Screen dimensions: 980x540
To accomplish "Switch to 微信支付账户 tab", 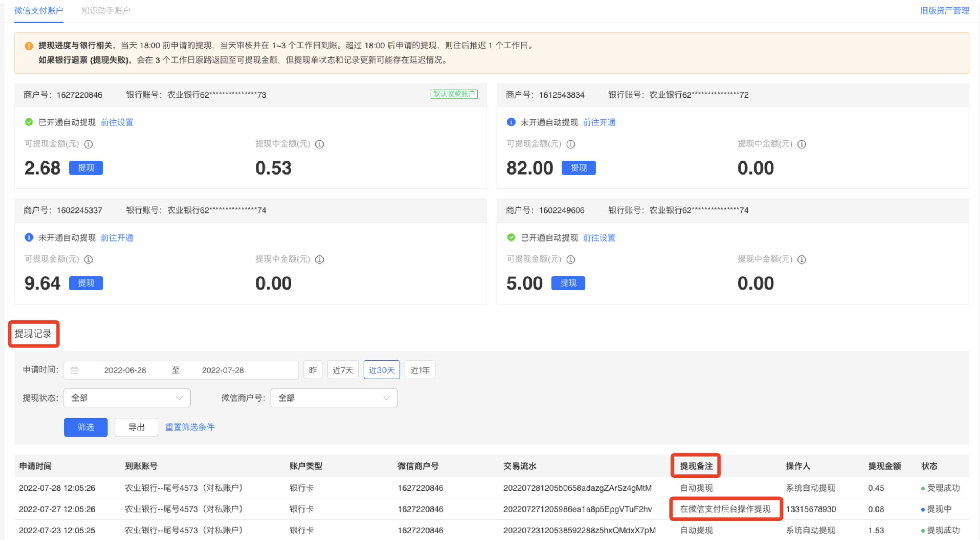I will click(x=39, y=10).
